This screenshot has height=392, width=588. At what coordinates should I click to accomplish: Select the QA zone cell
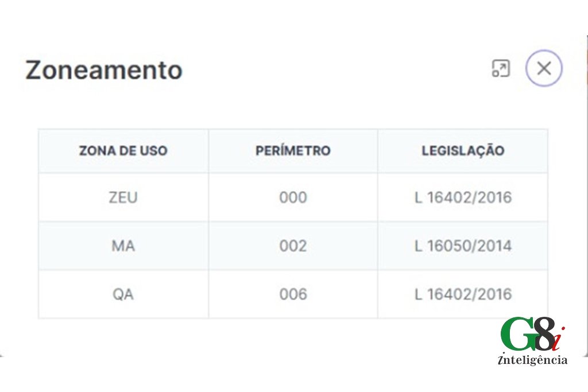point(123,294)
